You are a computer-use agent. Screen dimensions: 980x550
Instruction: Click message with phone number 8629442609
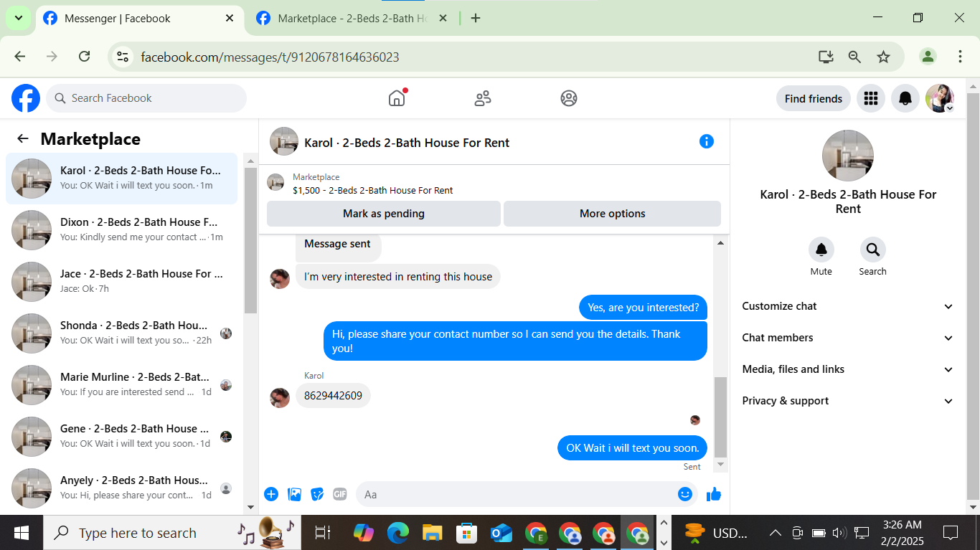coord(333,395)
